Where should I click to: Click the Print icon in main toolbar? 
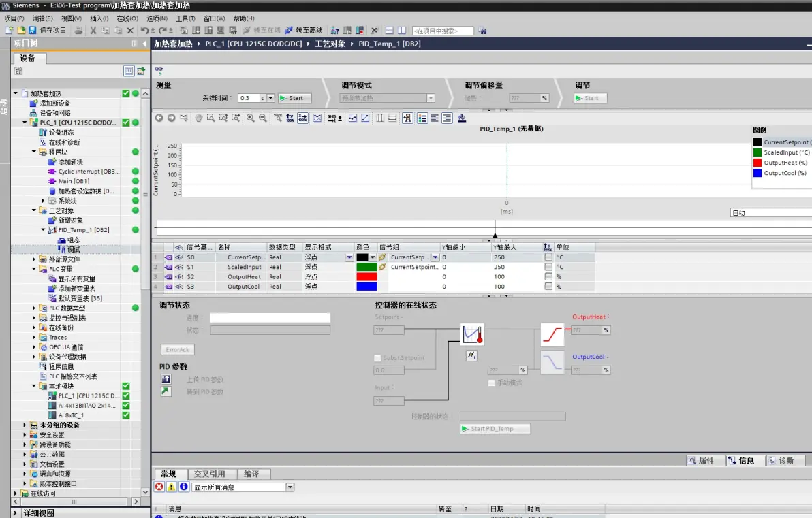[79, 31]
